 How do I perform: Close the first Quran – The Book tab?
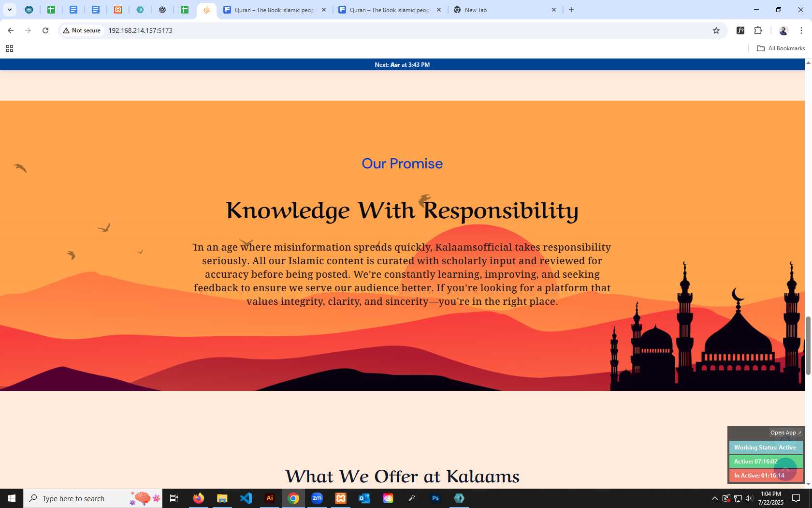pyautogui.click(x=324, y=10)
